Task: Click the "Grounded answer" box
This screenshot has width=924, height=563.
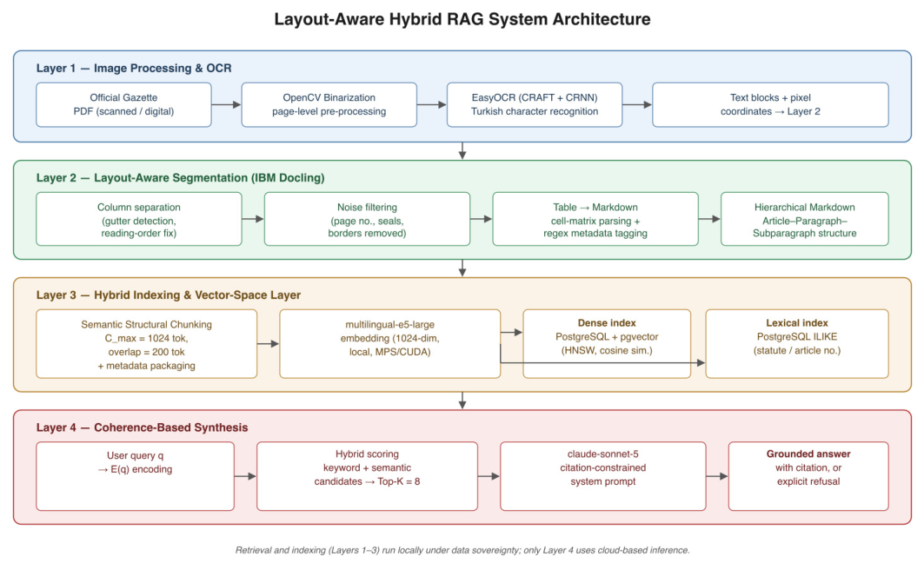Action: tap(808, 476)
